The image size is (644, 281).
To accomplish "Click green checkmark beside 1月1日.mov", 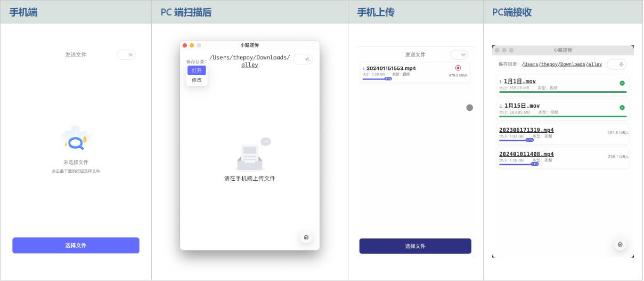I will tap(622, 83).
